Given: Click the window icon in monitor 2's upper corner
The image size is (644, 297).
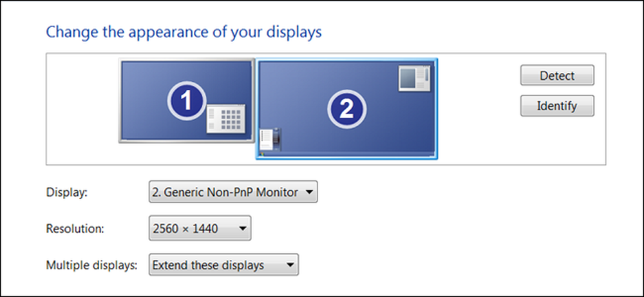Looking at the screenshot, I should tap(415, 78).
